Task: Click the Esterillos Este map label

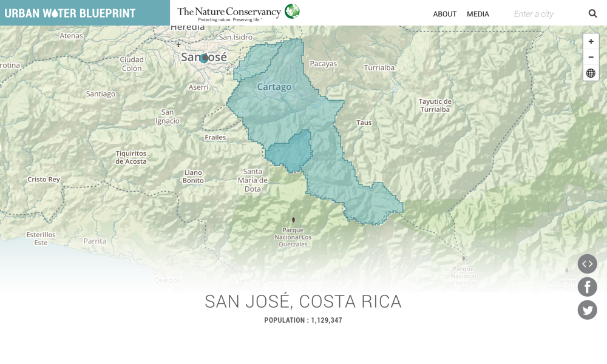Action: point(41,238)
